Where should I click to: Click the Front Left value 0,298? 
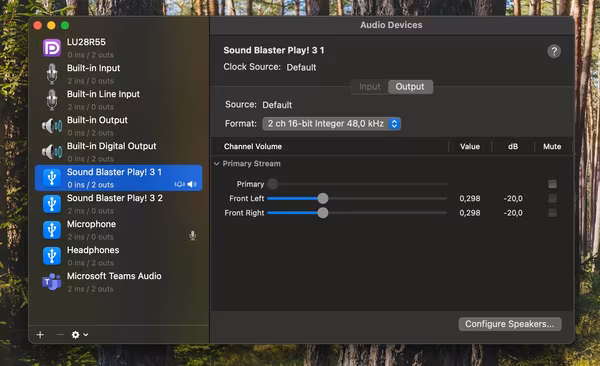coord(470,198)
